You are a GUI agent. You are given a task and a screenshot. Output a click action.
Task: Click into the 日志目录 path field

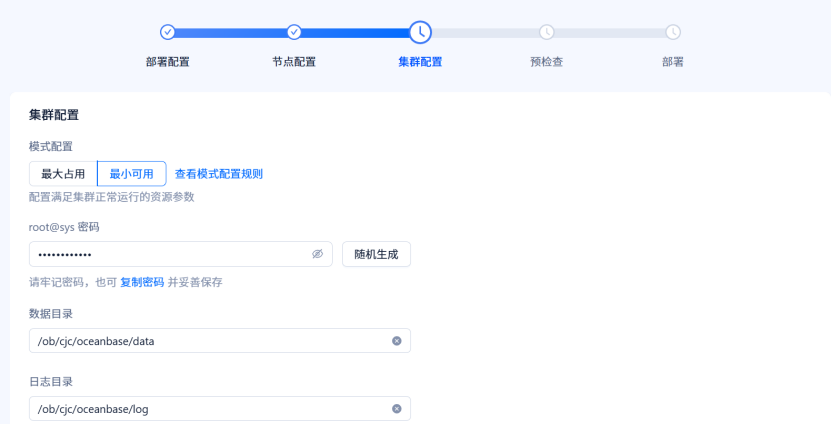[x=220, y=409]
